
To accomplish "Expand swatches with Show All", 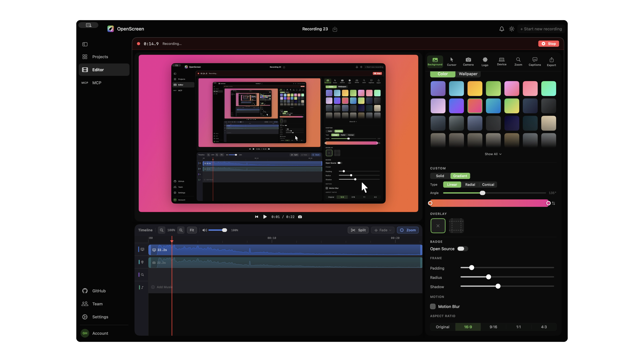I will coord(493,154).
